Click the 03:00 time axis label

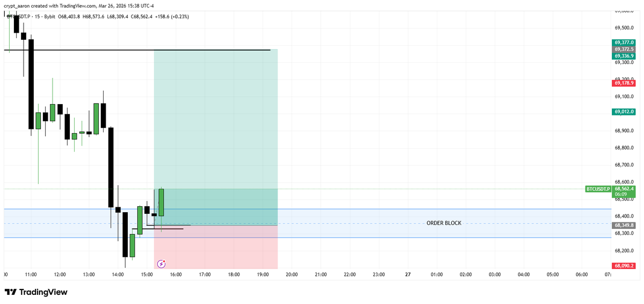pyautogui.click(x=494, y=274)
